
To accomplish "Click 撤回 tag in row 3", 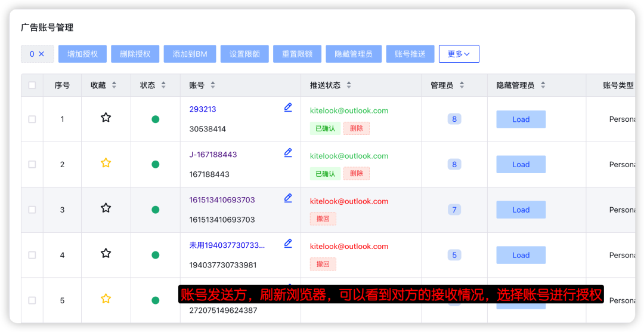I will point(323,219).
